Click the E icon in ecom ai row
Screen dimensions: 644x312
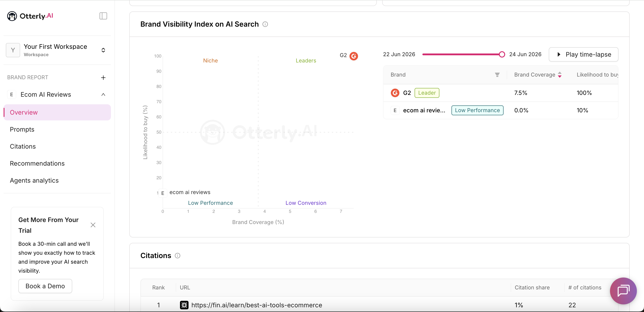(x=395, y=110)
